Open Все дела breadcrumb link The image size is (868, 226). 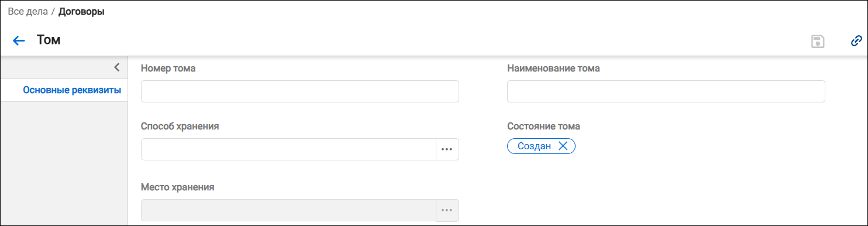pyautogui.click(x=27, y=11)
